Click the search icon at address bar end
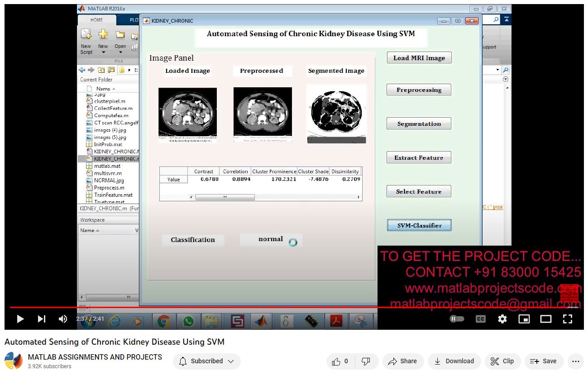The image size is (588, 375). click(x=506, y=70)
